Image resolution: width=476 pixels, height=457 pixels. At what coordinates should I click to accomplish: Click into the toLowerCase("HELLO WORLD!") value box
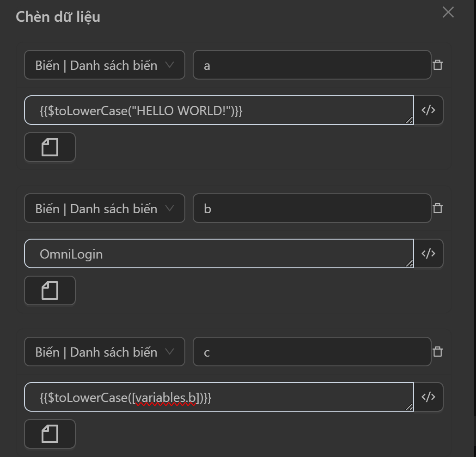[217, 111]
